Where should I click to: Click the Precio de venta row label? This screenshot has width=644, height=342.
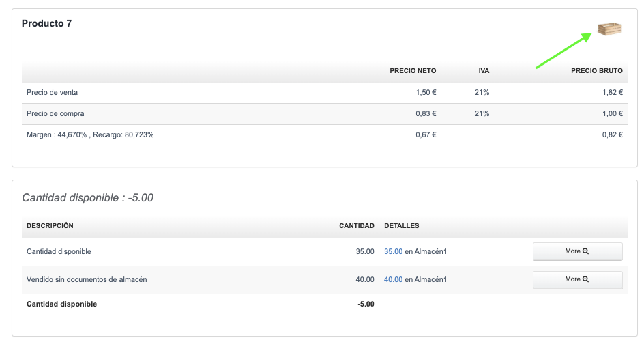click(57, 92)
